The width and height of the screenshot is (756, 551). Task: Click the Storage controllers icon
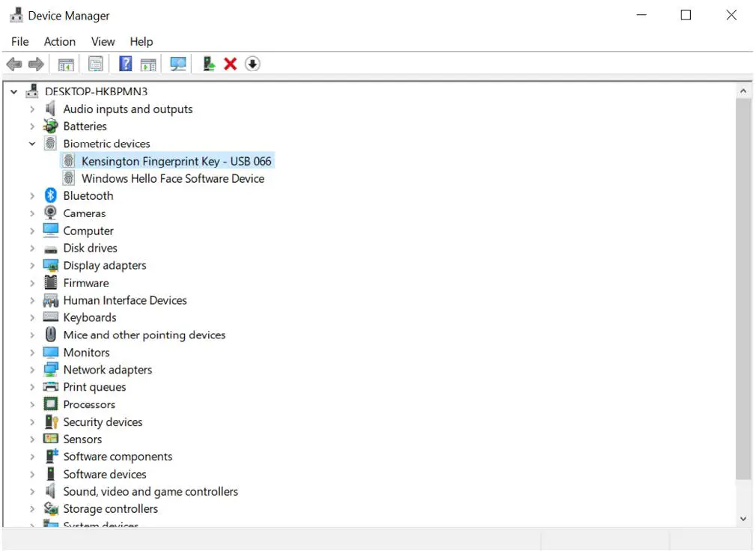coord(51,508)
